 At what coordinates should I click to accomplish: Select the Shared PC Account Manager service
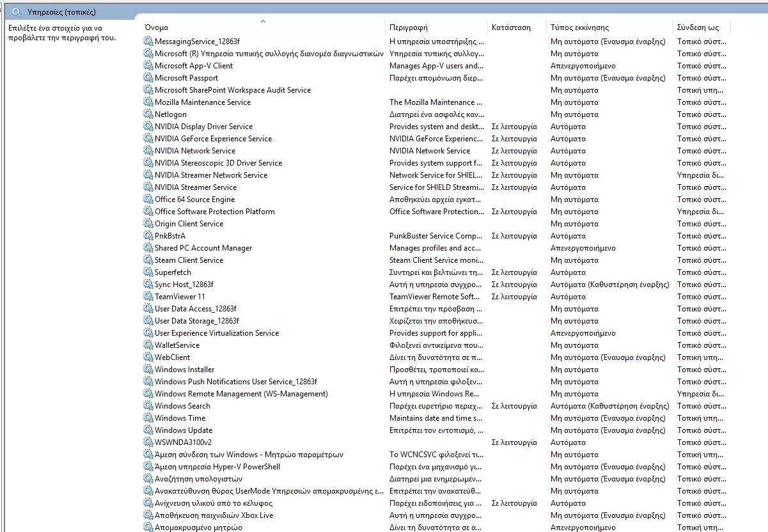coord(436,248)
